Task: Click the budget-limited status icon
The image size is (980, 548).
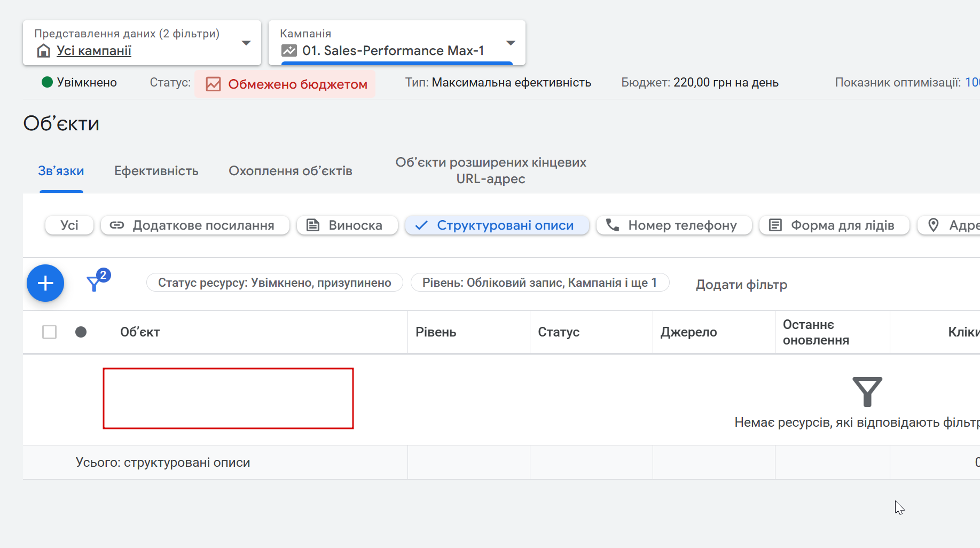Action: (x=213, y=84)
